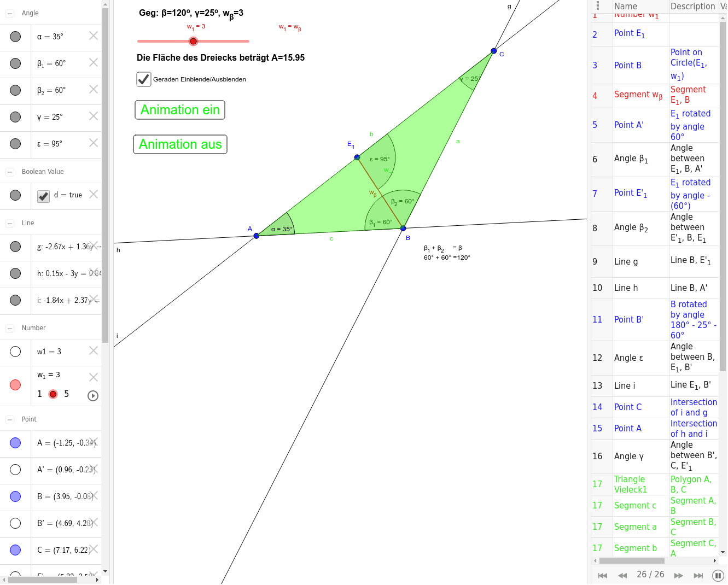Click the algebra view vertical scrollbar
728x585 pixels.
[x=105, y=175]
